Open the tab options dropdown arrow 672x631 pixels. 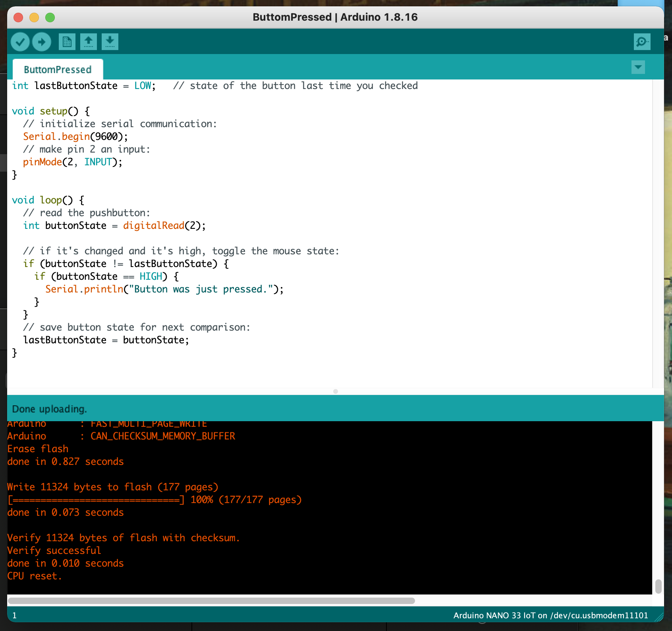pyautogui.click(x=638, y=67)
